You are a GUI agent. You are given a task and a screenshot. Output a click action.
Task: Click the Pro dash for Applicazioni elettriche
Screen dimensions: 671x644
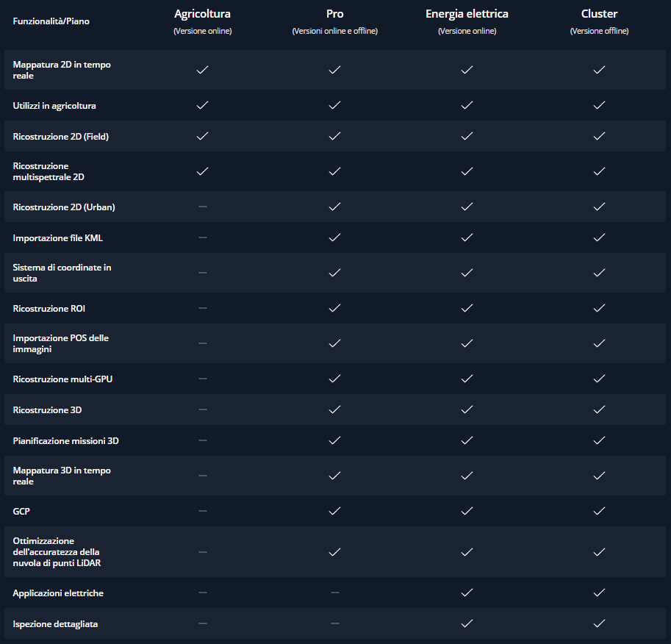point(335,593)
